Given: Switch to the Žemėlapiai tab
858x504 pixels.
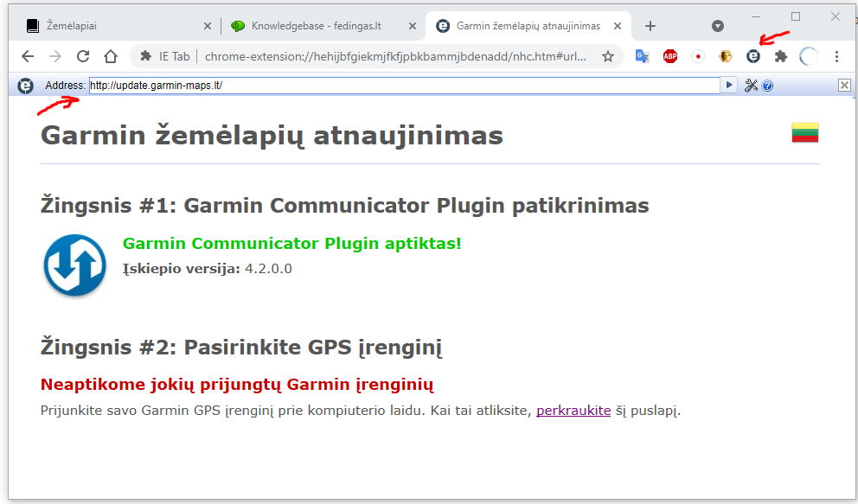Looking at the screenshot, I should [x=118, y=26].
